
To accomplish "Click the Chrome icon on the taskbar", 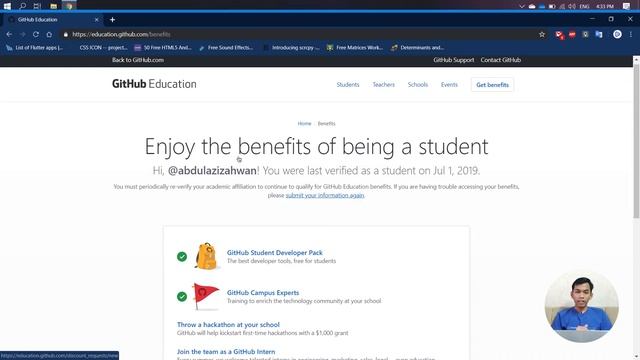I will [x=69, y=6].
